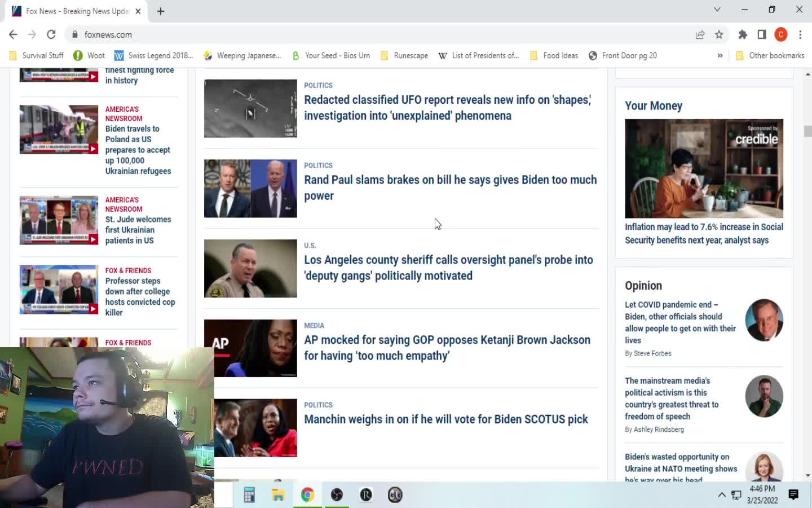Open the Your Seed - Bios Urn bookmark
Screen dimensions: 812x508
331,55
